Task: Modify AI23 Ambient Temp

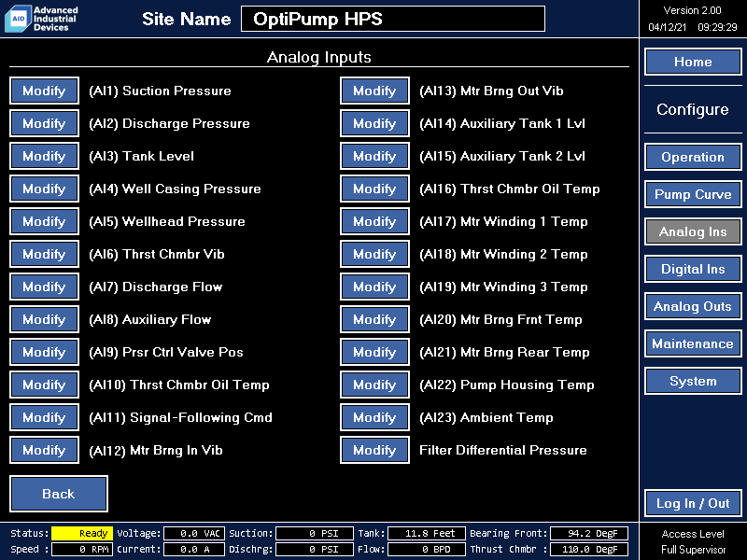Action: pyautogui.click(x=374, y=417)
